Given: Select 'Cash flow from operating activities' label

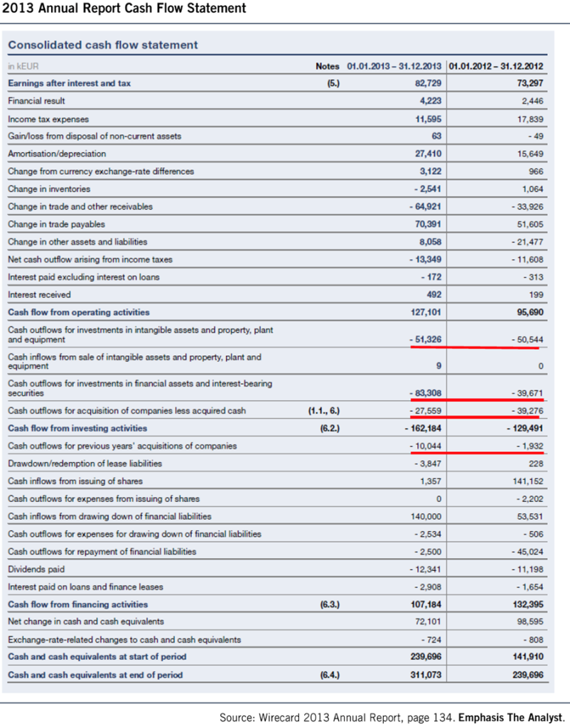Looking at the screenshot, I should point(78,313).
